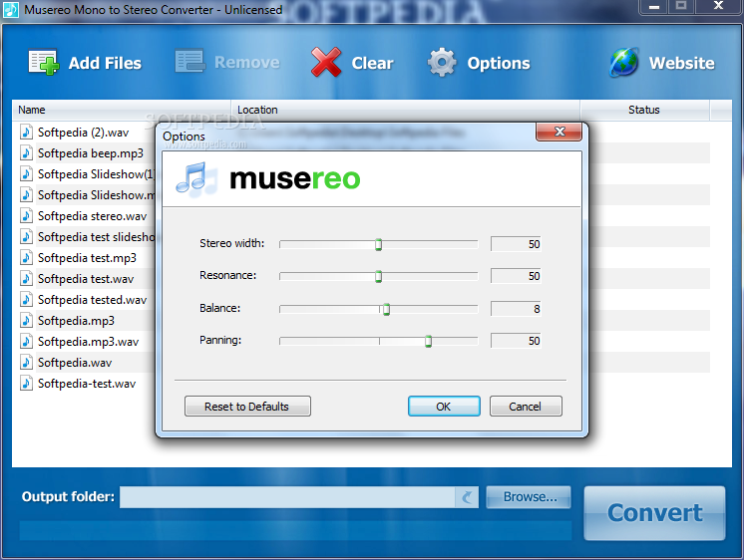Click the Resonance slider handle
Image resolution: width=744 pixels, height=560 pixels.
[378, 276]
